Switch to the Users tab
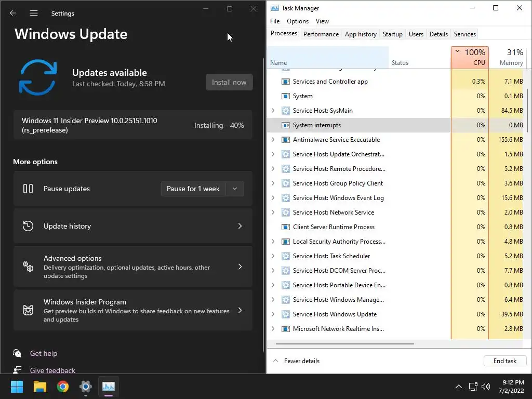 coord(416,34)
